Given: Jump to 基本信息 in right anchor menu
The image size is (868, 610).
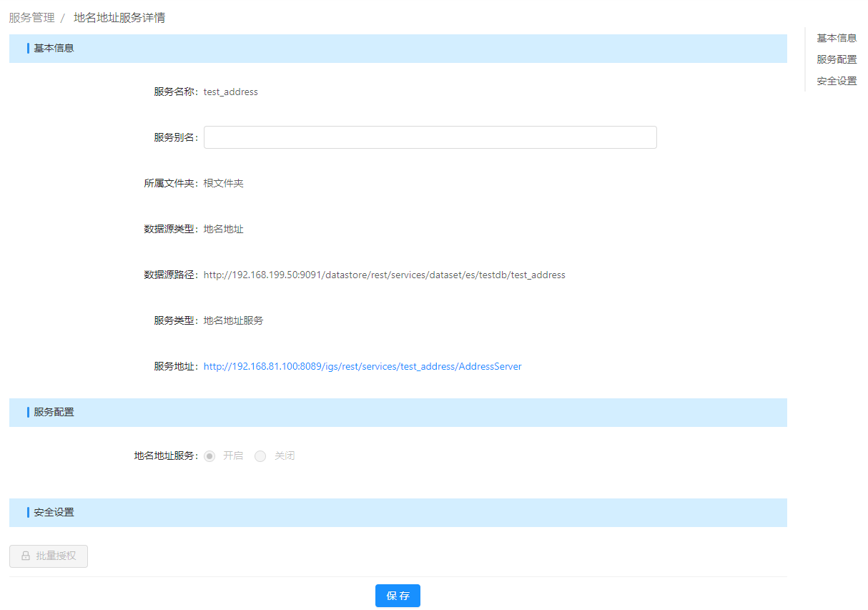Looking at the screenshot, I should coord(837,38).
